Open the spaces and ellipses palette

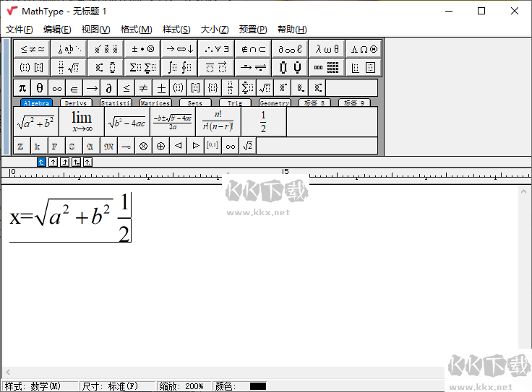69,49
